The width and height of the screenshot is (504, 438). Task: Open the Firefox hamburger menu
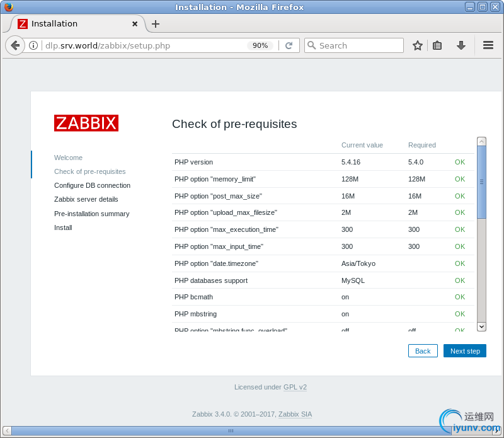(x=488, y=45)
